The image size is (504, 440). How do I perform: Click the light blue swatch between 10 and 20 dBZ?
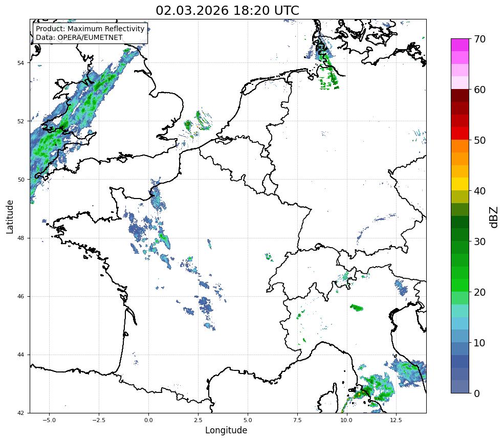coord(459,323)
